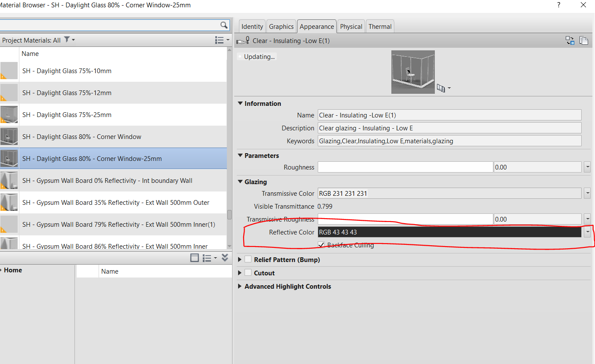Open the material list view options
This screenshot has height=364, width=595.
pyautogui.click(x=222, y=40)
